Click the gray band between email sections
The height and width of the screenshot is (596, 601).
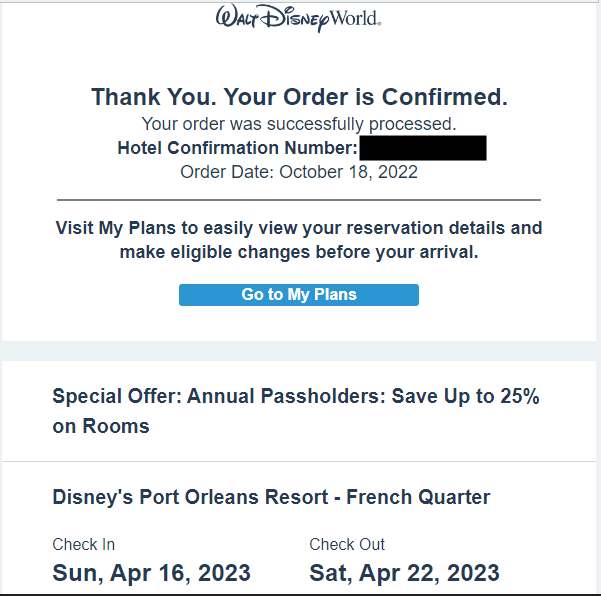point(299,351)
